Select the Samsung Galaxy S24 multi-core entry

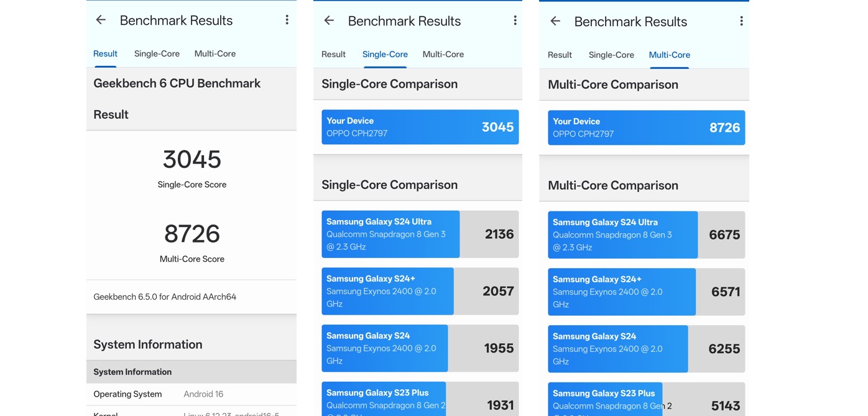click(645, 348)
